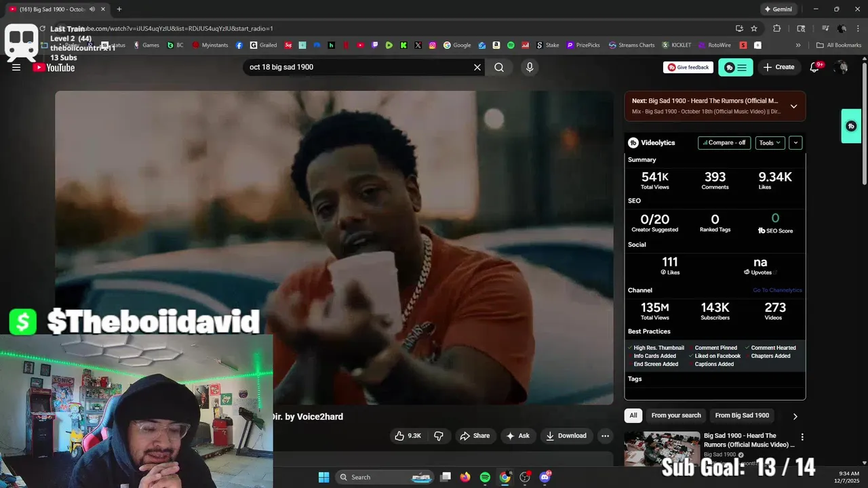Open options menu for Heard The Rumors video
Viewport: 868px width, 488px height.
[802, 437]
